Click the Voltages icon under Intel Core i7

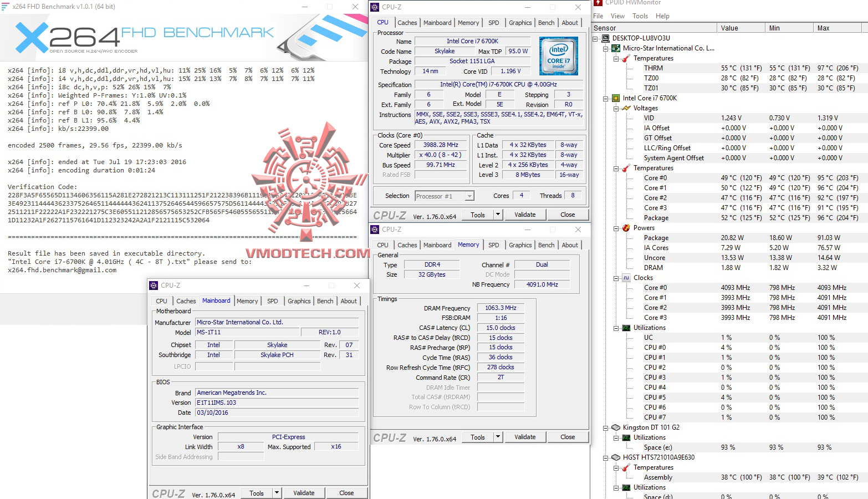tap(625, 108)
